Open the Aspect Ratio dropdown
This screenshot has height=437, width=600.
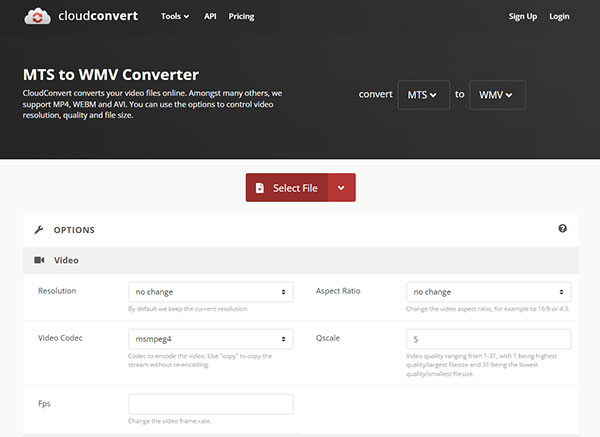point(489,292)
